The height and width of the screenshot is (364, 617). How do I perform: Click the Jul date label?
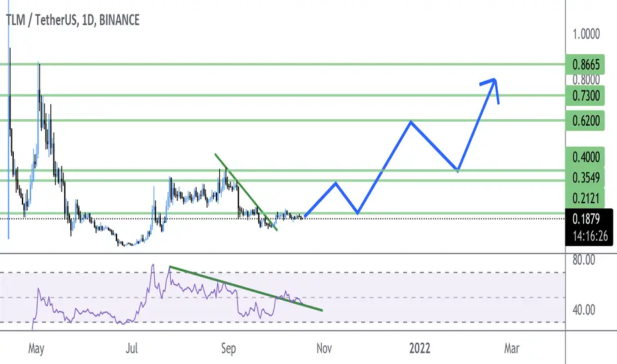point(132,348)
